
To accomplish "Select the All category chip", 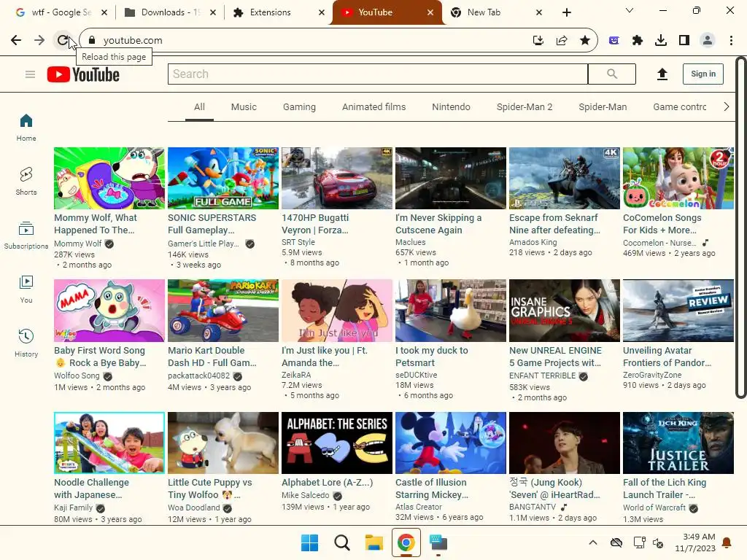I will tap(199, 107).
